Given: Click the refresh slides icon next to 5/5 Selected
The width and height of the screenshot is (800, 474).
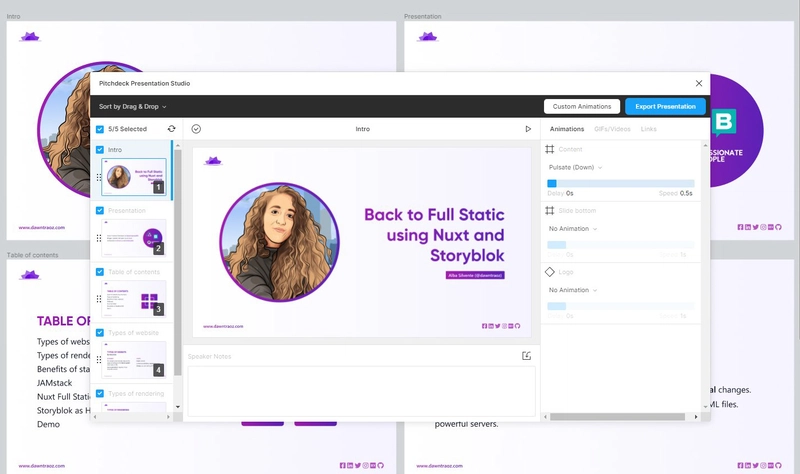Looking at the screenshot, I should coord(171,129).
